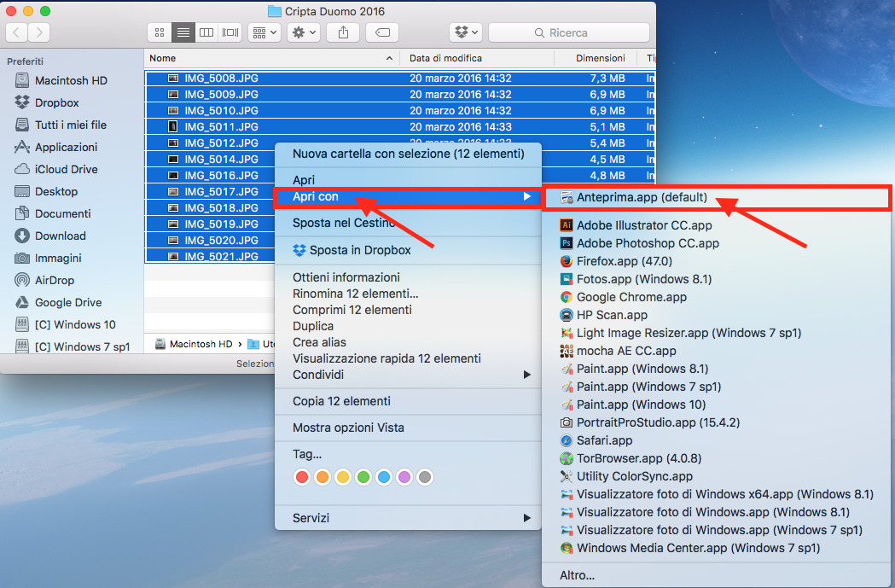Choose Rinomina 12 elementi…
895x588 pixels.
pos(408,294)
